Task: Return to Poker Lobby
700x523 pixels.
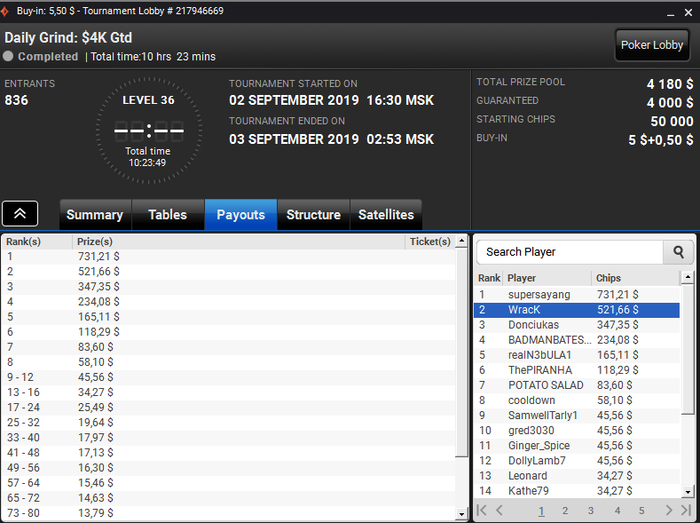Action: tap(652, 45)
